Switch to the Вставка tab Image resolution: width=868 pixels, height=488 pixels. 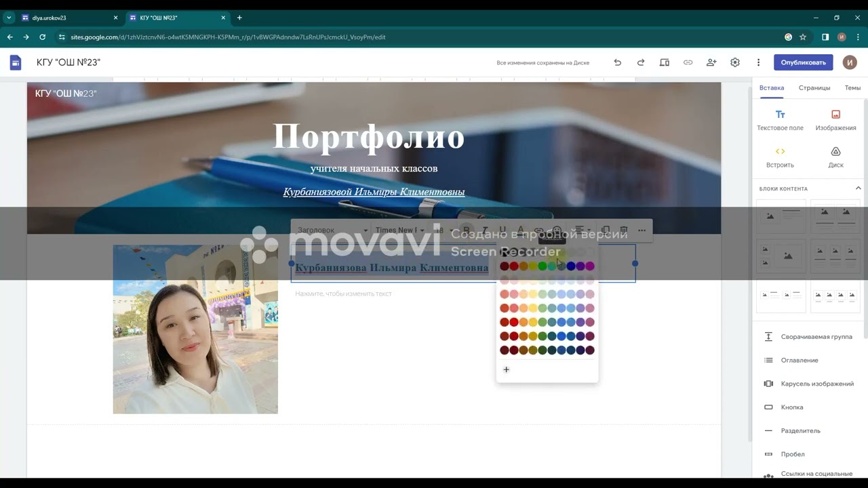click(x=772, y=88)
